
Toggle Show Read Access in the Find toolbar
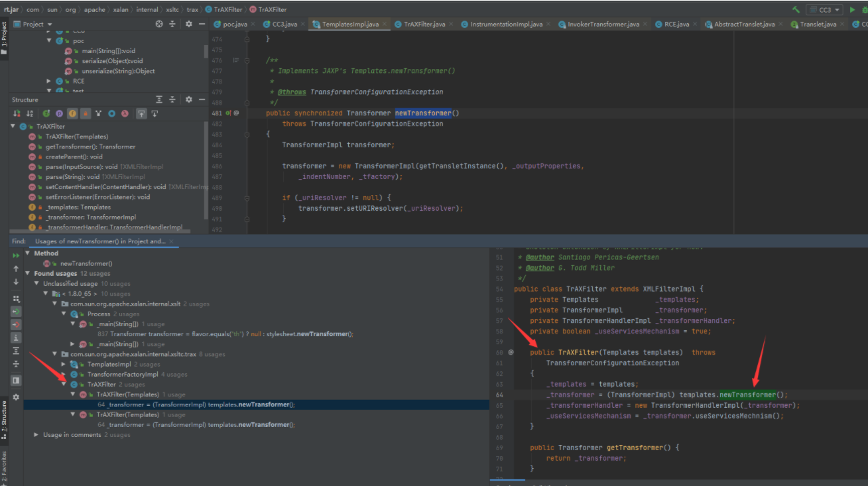coord(16,311)
